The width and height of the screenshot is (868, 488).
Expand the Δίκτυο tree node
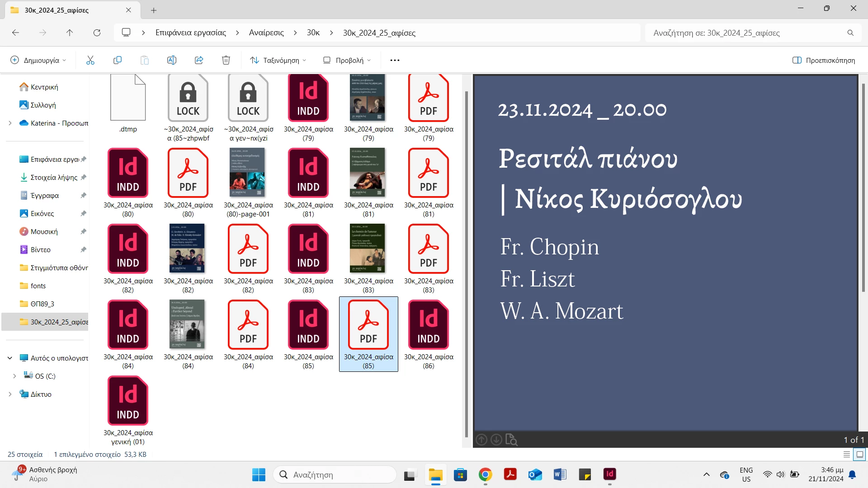pos(10,394)
